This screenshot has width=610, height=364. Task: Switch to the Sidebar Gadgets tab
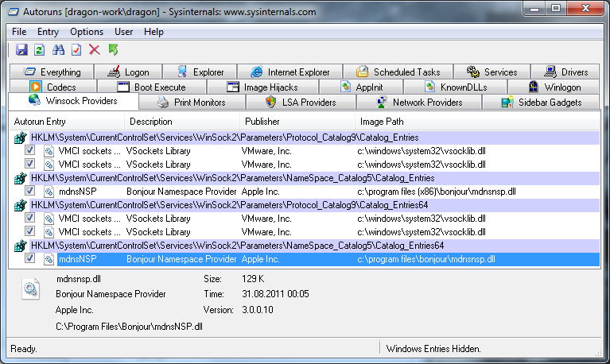point(541,103)
